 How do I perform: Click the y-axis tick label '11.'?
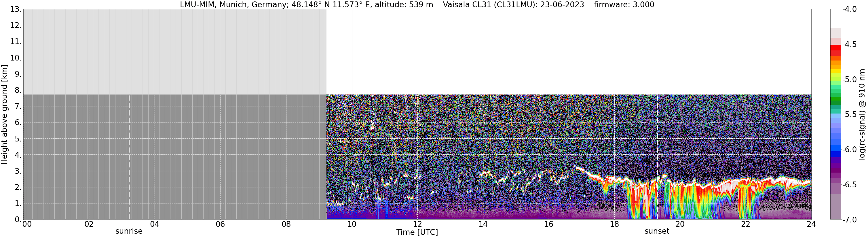tap(16, 42)
